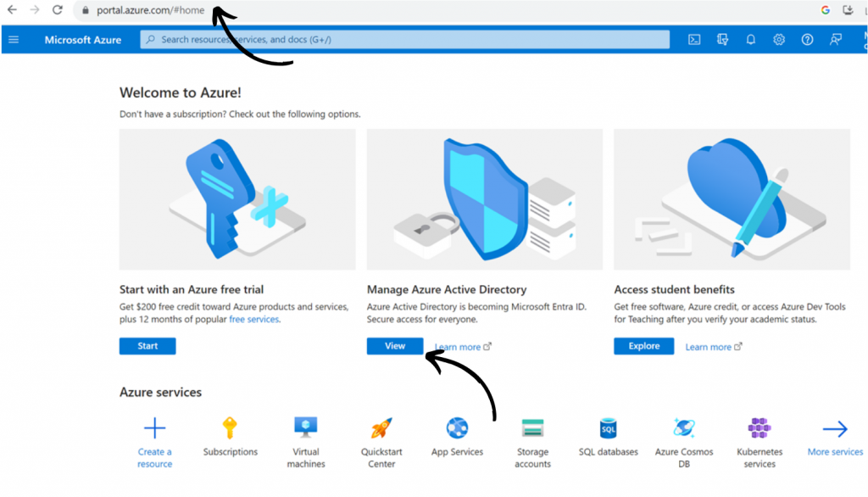Open SQL databases icon
This screenshot has height=497, width=868.
pyautogui.click(x=609, y=428)
